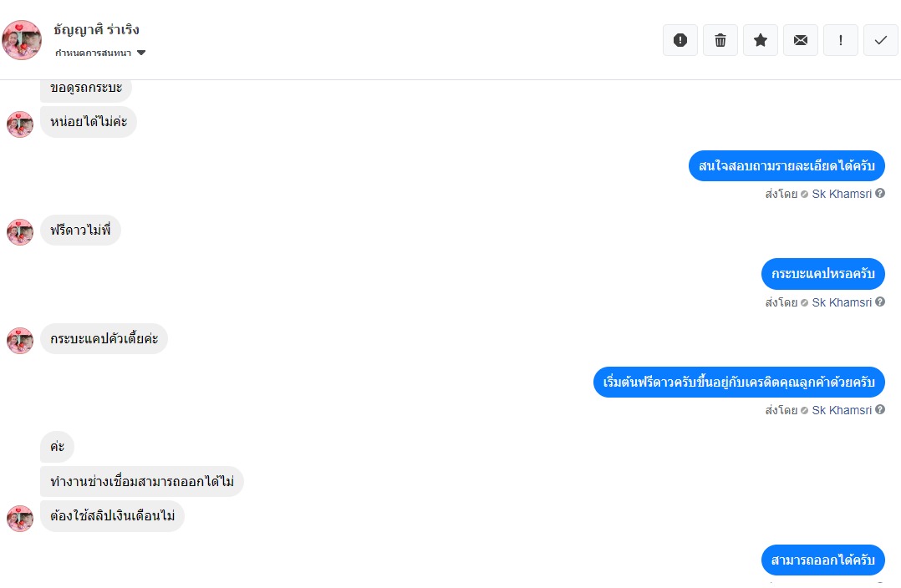This screenshot has height=588, width=901.
Task: Delete conversation with the trash icon
Action: (720, 40)
